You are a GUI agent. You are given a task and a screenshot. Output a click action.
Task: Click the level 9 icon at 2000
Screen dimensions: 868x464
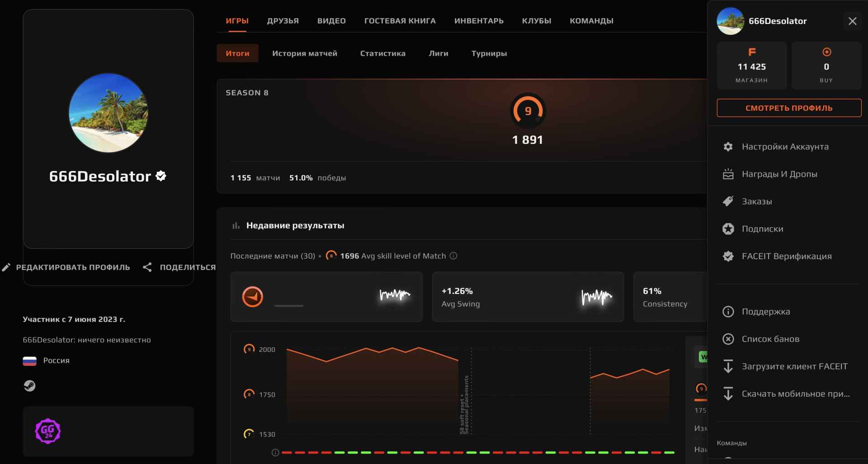click(x=249, y=349)
